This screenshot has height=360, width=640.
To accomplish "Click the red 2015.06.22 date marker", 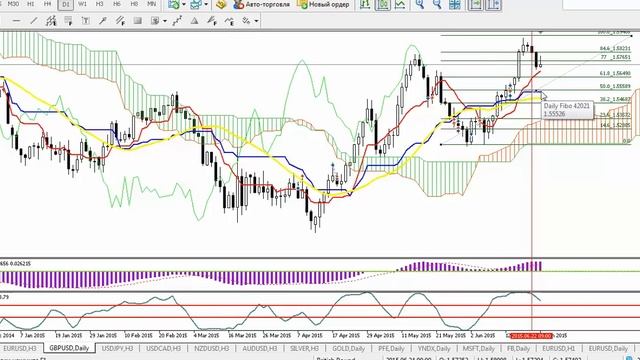I will [x=531, y=336].
